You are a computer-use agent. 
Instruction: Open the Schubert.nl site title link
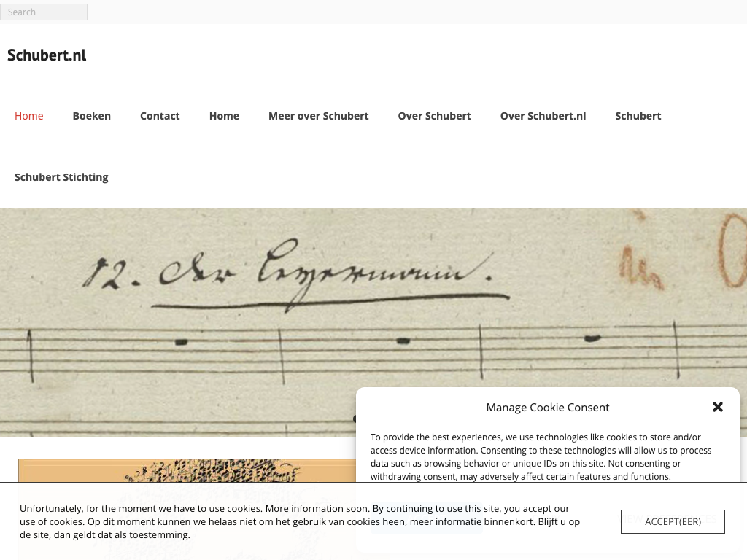tap(47, 55)
